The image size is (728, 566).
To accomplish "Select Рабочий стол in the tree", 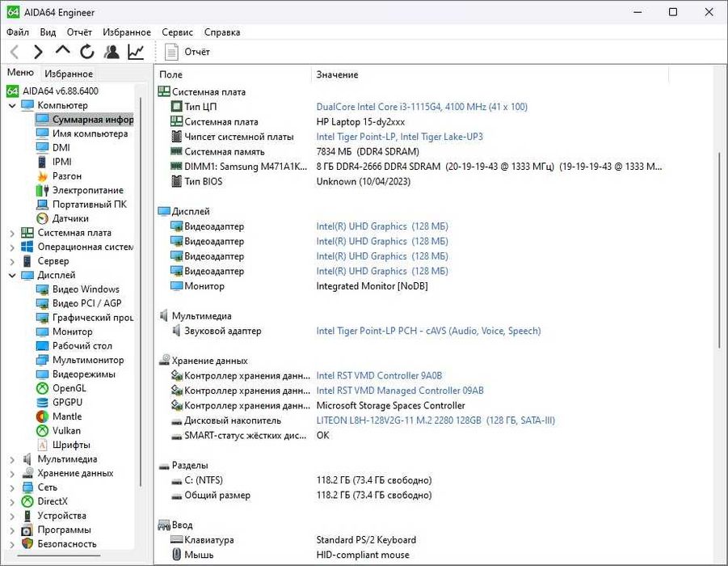I will tap(82, 346).
